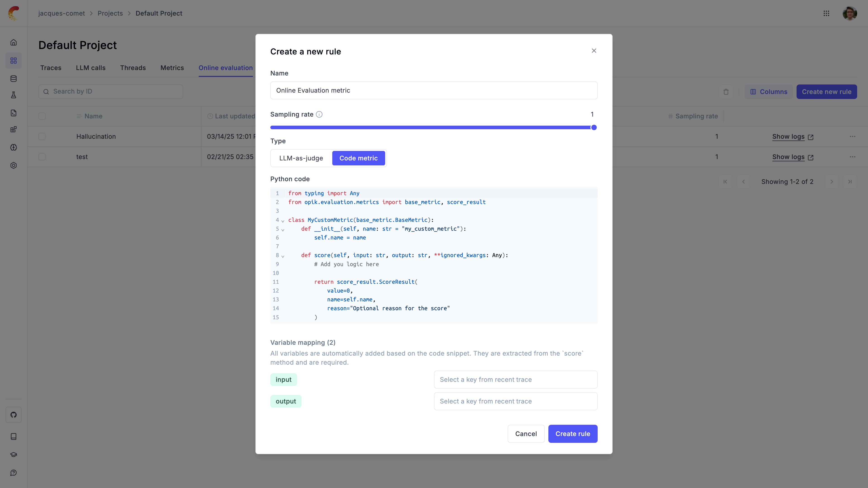The image size is (868, 488).
Task: Open the documentation book icon
Action: tap(14, 436)
